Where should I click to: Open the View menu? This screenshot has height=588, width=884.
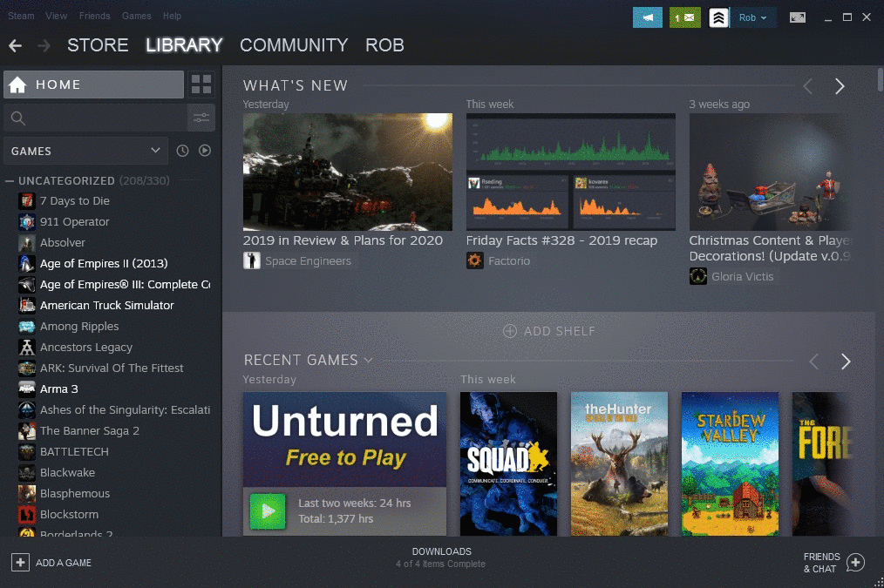56,16
